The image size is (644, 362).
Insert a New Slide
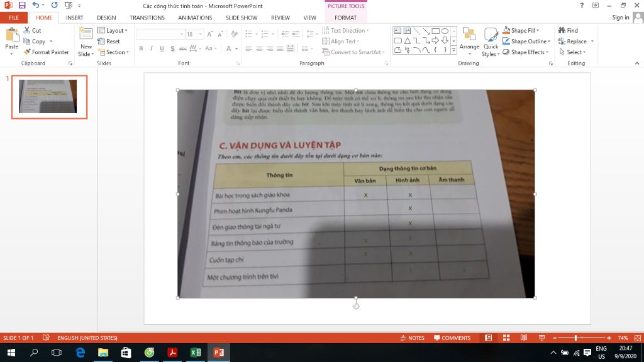click(86, 41)
